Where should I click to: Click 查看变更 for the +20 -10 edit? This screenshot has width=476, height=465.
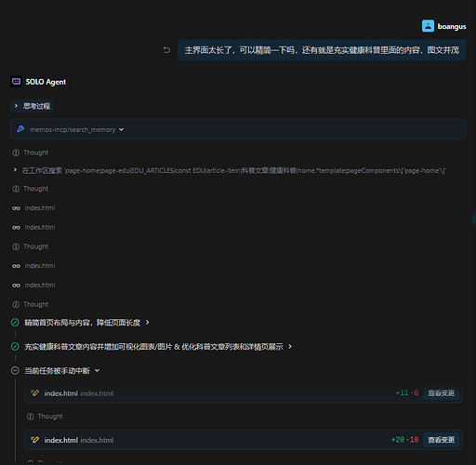click(441, 440)
